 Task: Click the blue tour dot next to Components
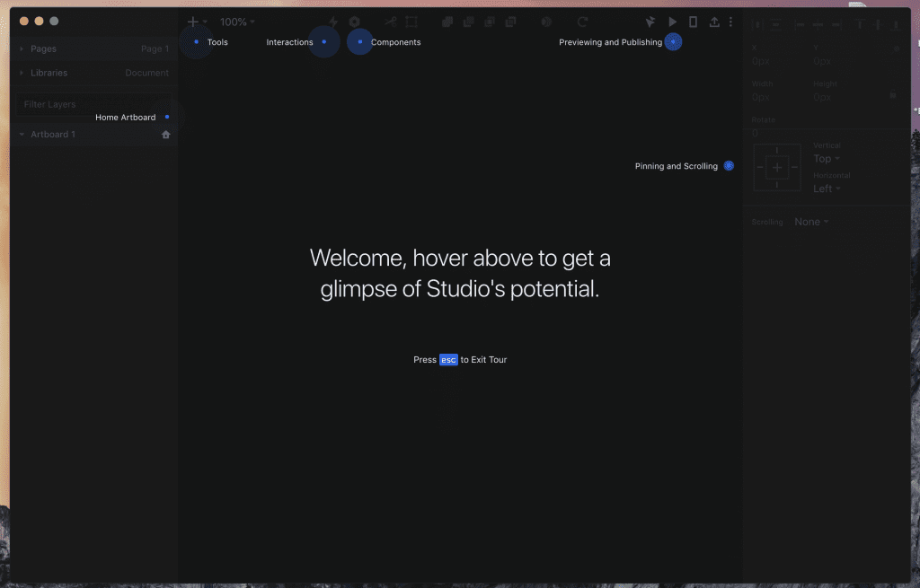pyautogui.click(x=359, y=41)
